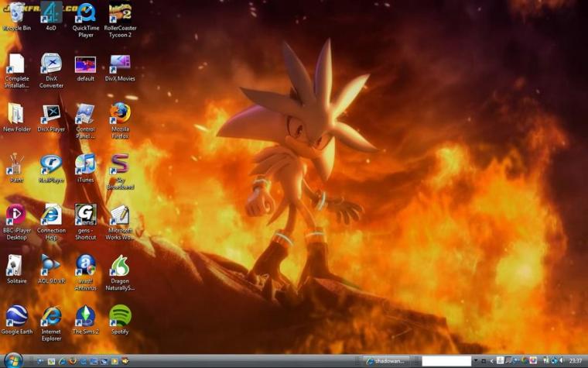The width and height of the screenshot is (588, 368).
Task: Open the dropdown arrow beside the search box
Action: click(x=476, y=360)
